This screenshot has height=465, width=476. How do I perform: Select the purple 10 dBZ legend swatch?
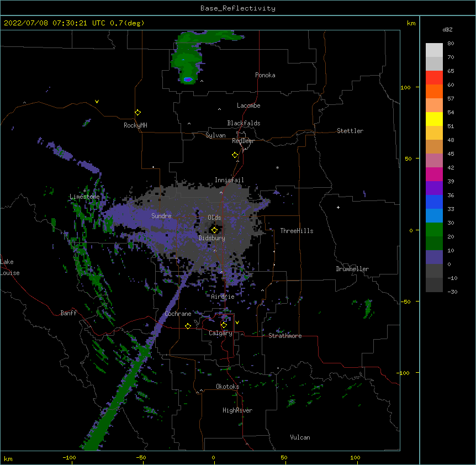point(434,257)
